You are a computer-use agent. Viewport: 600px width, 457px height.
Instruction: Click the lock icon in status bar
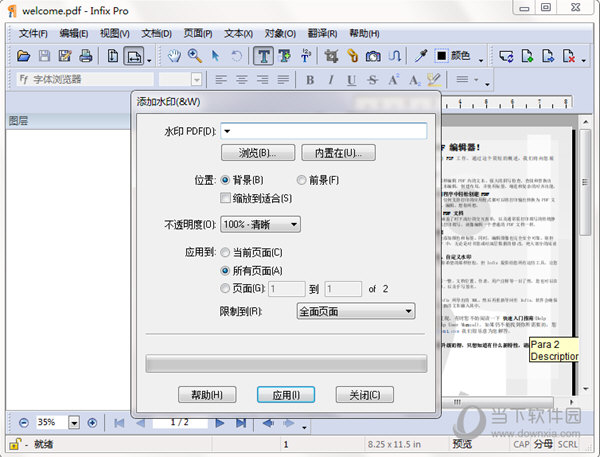pos(15,444)
